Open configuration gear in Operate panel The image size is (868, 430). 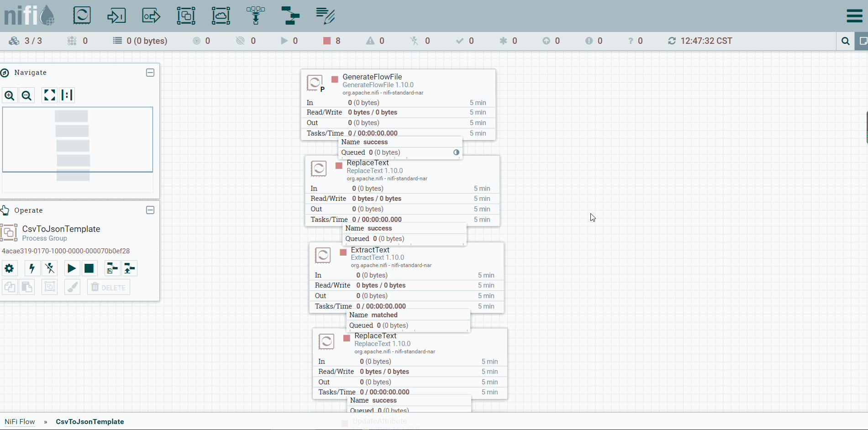click(x=9, y=268)
